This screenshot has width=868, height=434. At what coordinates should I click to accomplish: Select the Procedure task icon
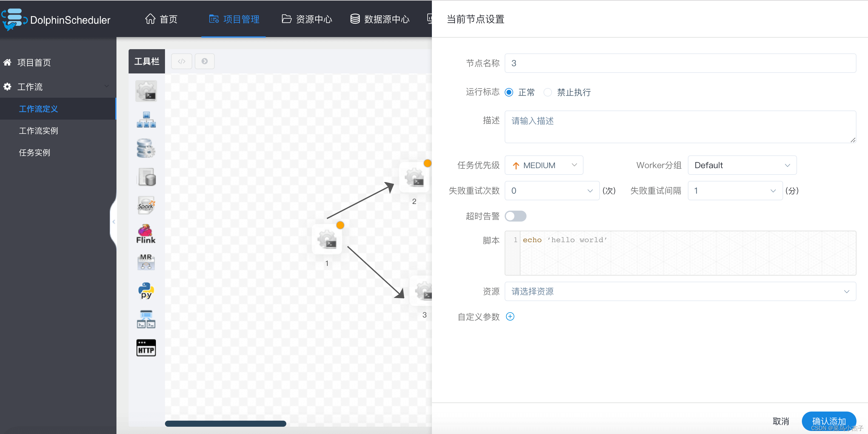(x=146, y=148)
